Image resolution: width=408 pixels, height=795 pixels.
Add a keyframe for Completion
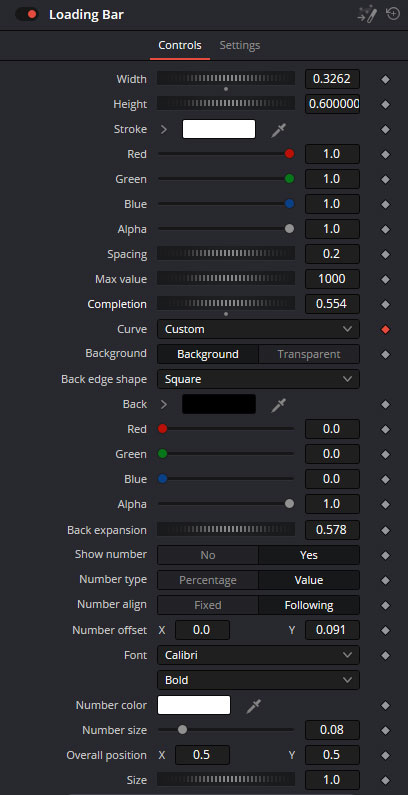pyautogui.click(x=386, y=304)
